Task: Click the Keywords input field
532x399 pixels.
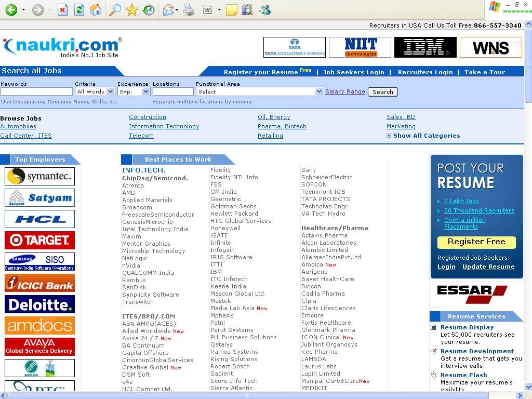Action: pos(37,91)
